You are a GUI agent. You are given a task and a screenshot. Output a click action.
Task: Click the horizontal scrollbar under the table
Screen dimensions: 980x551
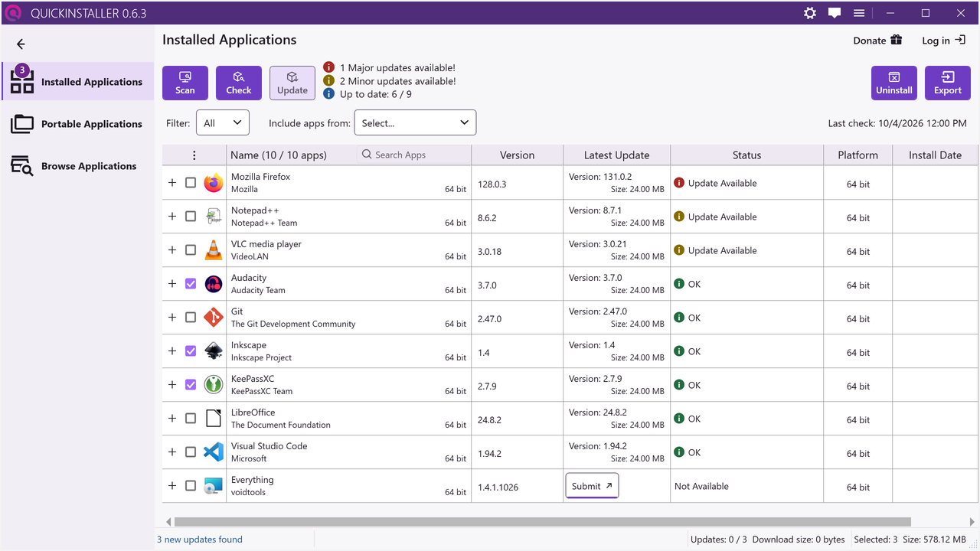542,522
